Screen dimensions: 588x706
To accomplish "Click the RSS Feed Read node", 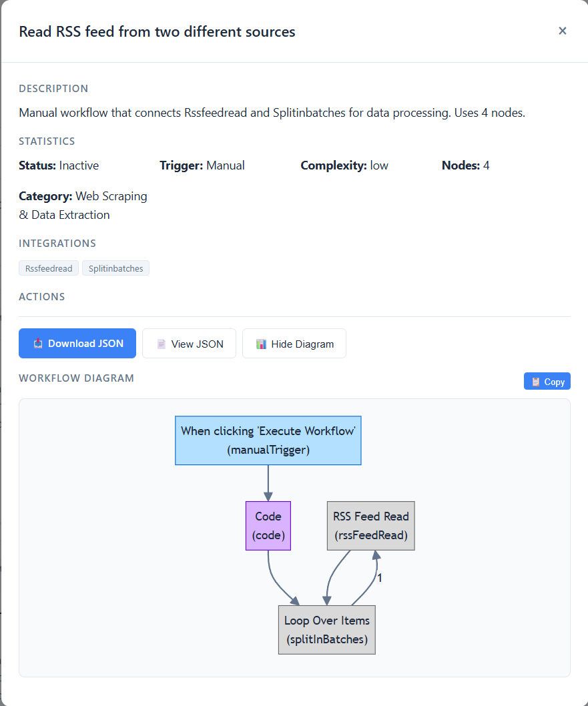I will [x=370, y=526].
